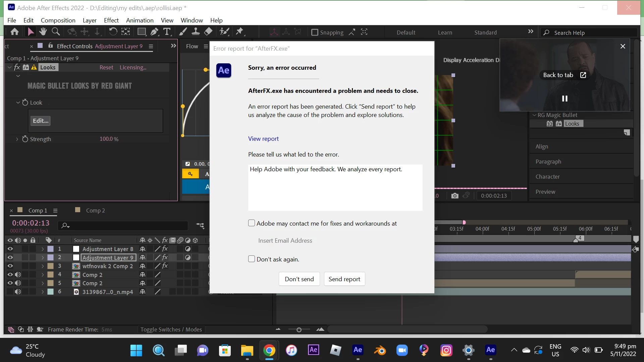Select the Eraser tool
Screen dimensions: 644x362
pyautogui.click(x=208, y=32)
